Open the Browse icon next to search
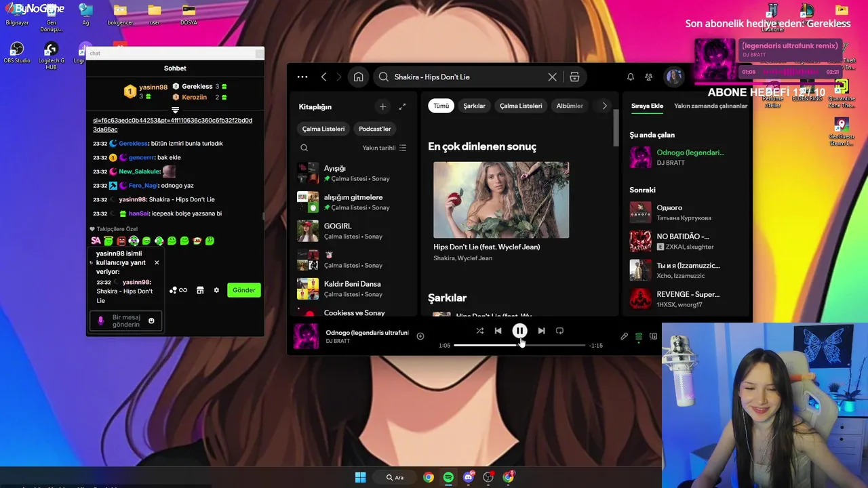This screenshot has width=868, height=488. pyautogui.click(x=574, y=77)
